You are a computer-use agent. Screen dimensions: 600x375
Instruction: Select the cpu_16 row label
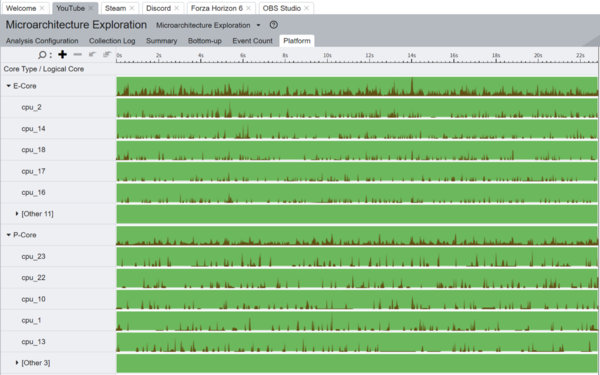pos(33,192)
